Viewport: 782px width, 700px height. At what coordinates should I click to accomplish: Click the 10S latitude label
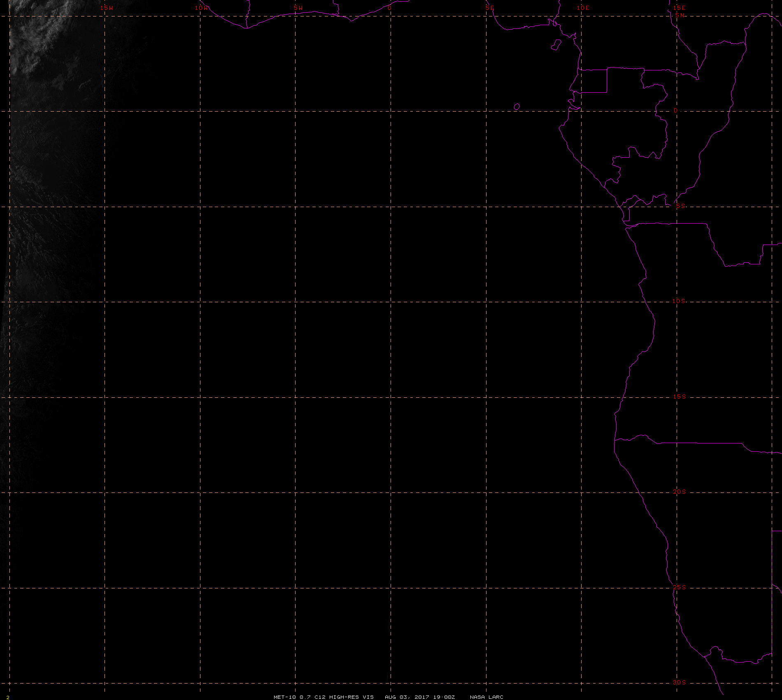tap(679, 301)
